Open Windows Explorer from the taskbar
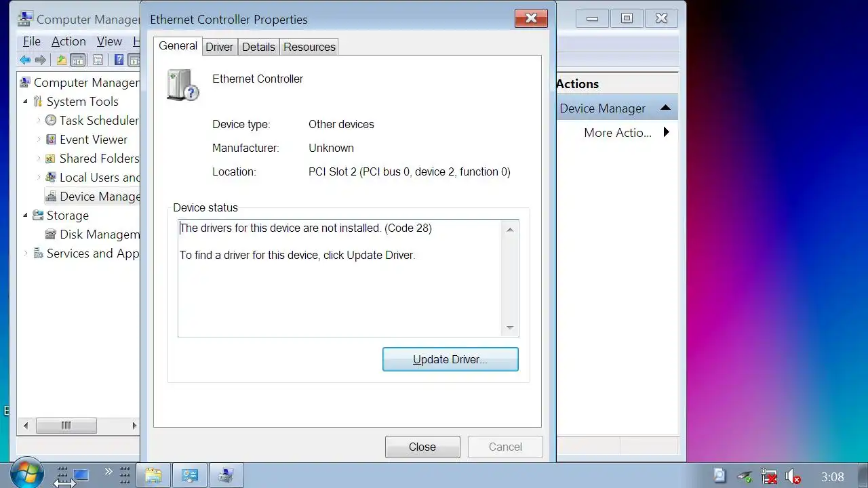This screenshot has height=488, width=868. click(x=153, y=476)
